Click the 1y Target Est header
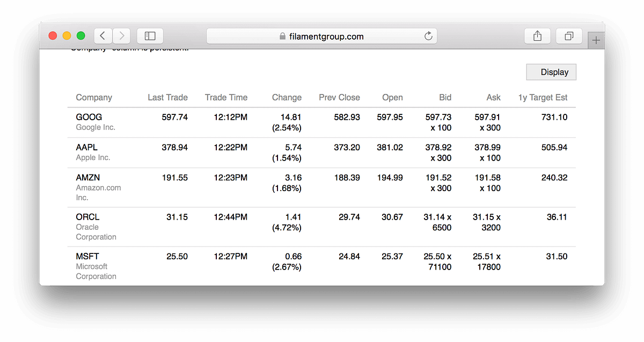This screenshot has width=644, height=342. (543, 97)
